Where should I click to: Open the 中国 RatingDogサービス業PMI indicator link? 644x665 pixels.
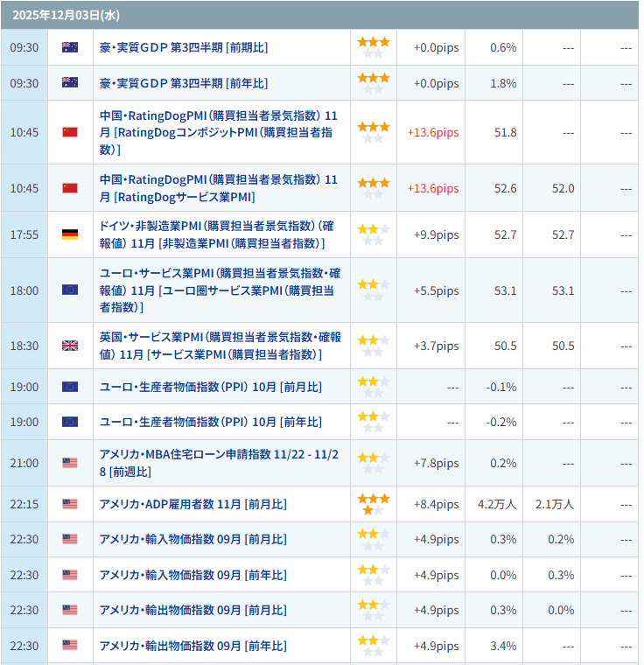pyautogui.click(x=219, y=188)
